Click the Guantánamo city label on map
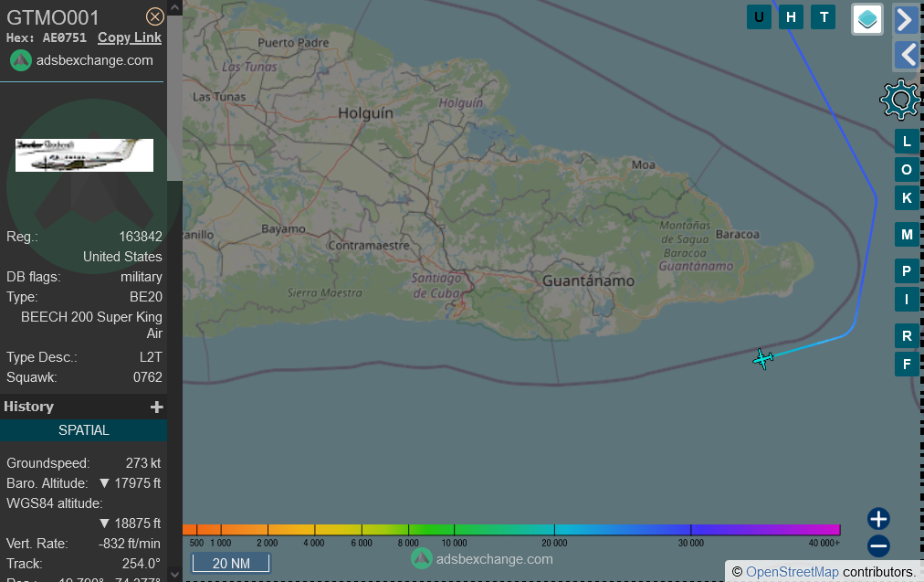924x582 pixels. 588,281
